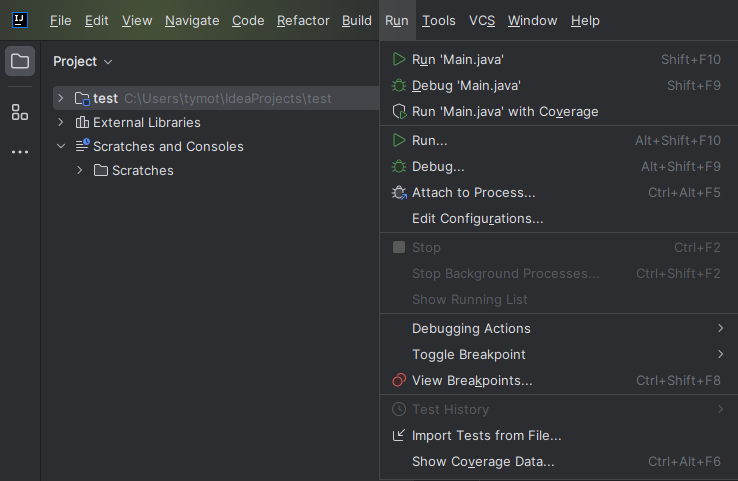Click the green play icon for Run 'Main.java'
738x481 pixels.
399,59
